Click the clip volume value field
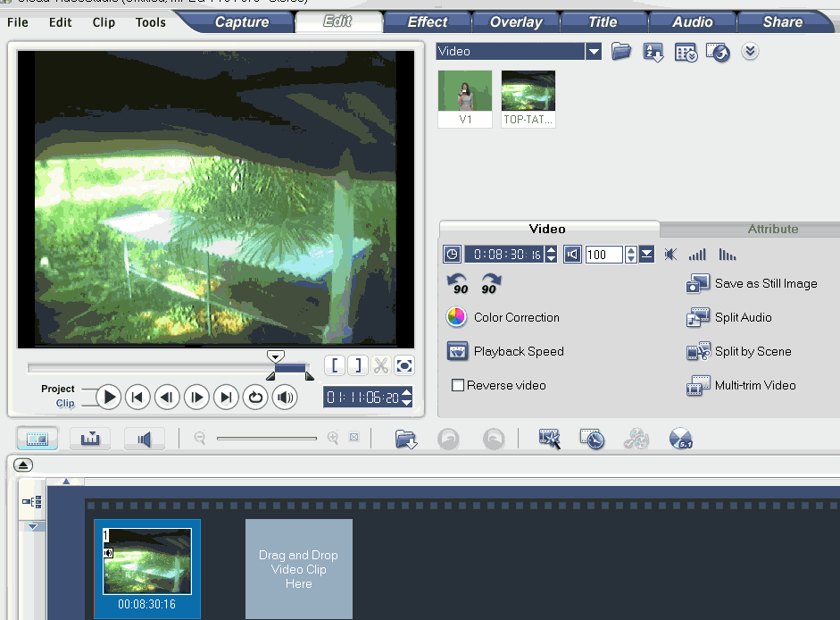The image size is (840, 620). [603, 255]
